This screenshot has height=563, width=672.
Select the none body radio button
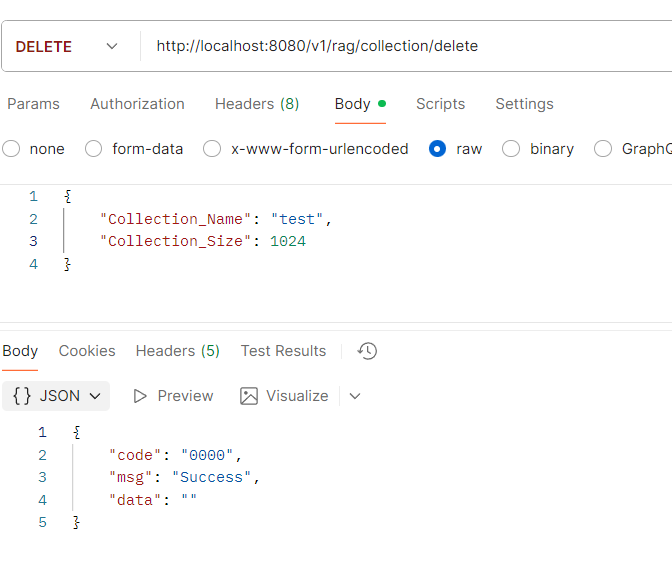11,149
